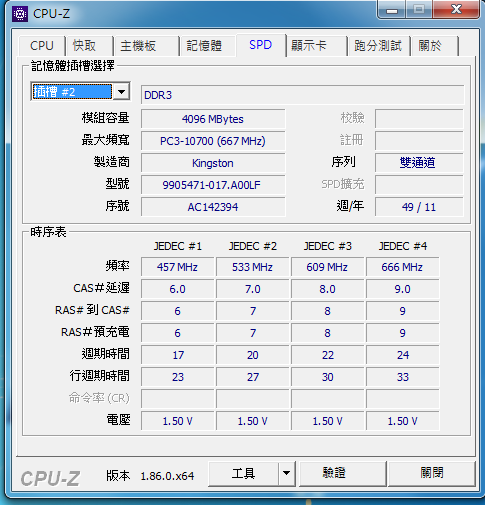The height and width of the screenshot is (505, 485).
Task: Click the 666 MHz frequency cell
Action: tap(403, 267)
